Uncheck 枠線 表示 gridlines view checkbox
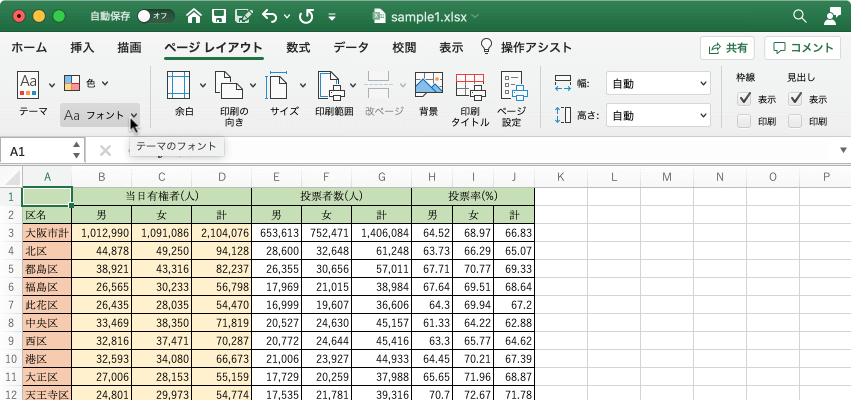This screenshot has height=400, width=851. click(744, 99)
